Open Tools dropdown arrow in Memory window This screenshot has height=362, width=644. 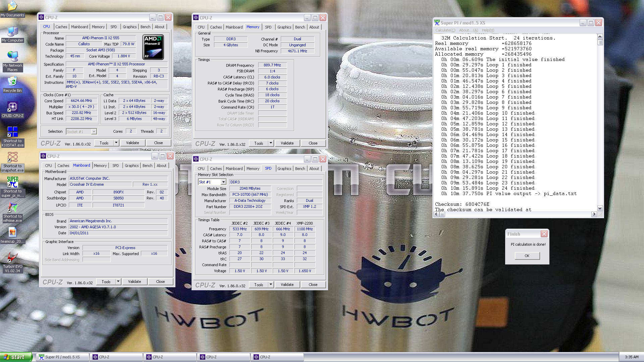271,143
